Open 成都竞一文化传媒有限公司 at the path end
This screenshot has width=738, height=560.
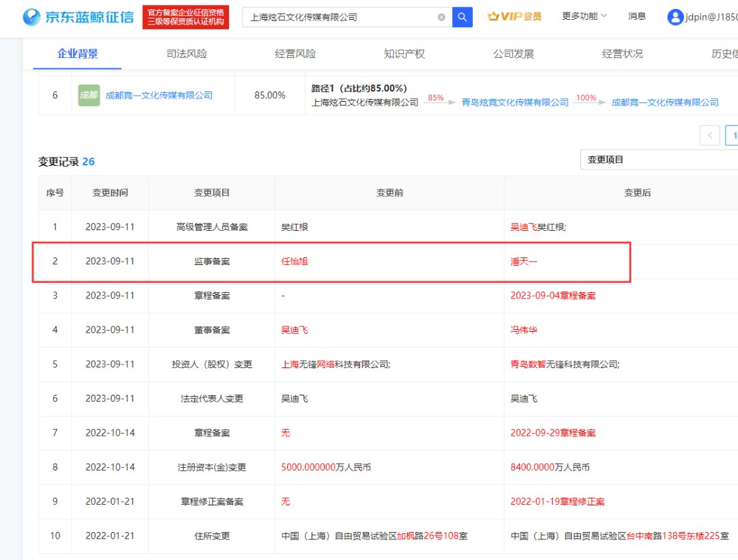[x=665, y=102]
